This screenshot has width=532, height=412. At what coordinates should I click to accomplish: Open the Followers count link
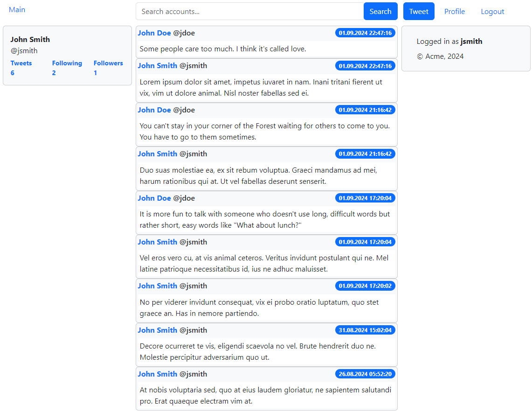[x=108, y=68]
